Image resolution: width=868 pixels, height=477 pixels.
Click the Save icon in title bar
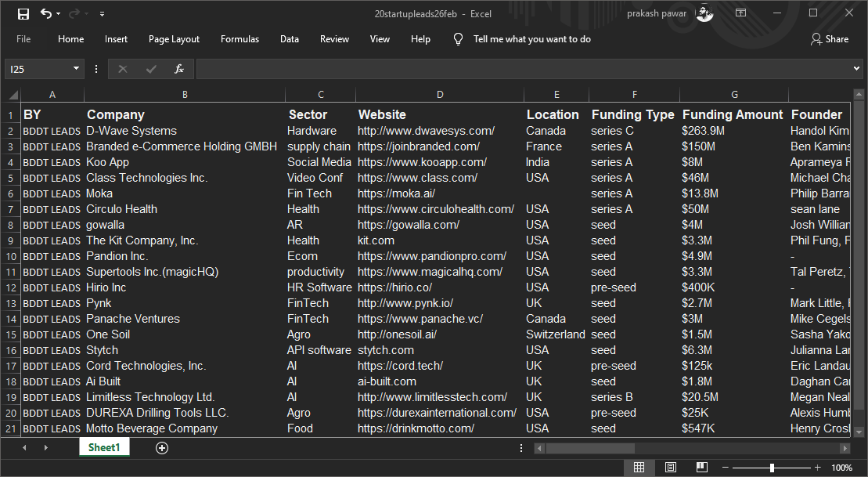click(x=23, y=13)
